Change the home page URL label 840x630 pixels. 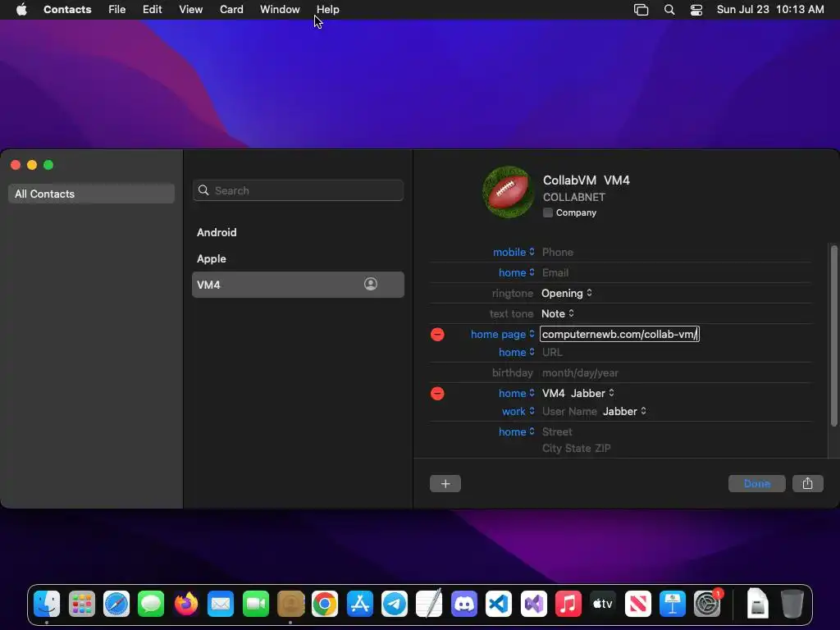[x=503, y=335]
